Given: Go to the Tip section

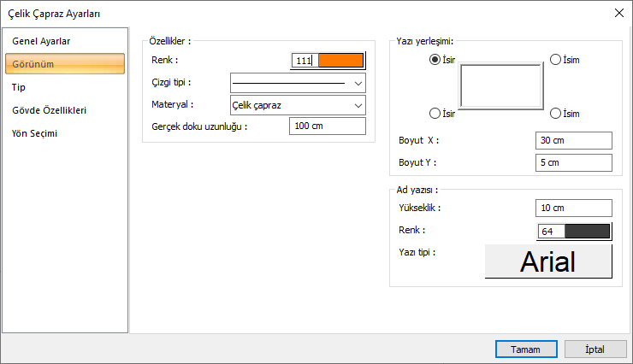Looking at the screenshot, I should pyautogui.click(x=20, y=87).
